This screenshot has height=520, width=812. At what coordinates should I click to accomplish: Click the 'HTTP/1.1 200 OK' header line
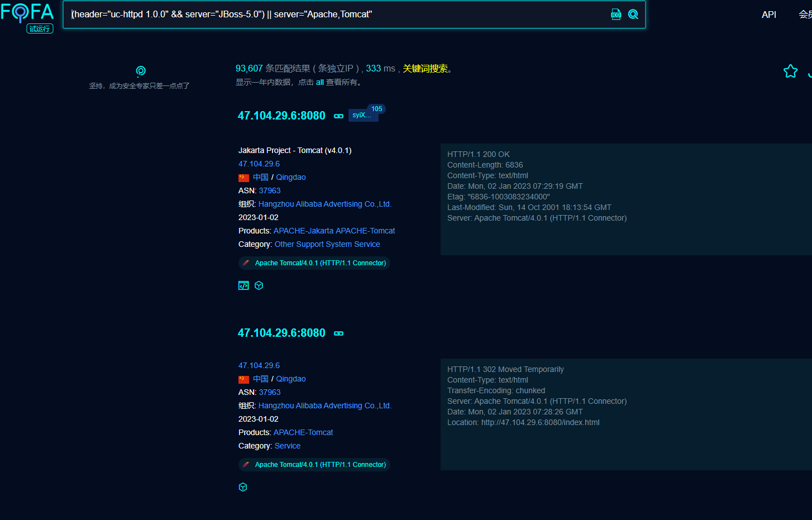[479, 154]
